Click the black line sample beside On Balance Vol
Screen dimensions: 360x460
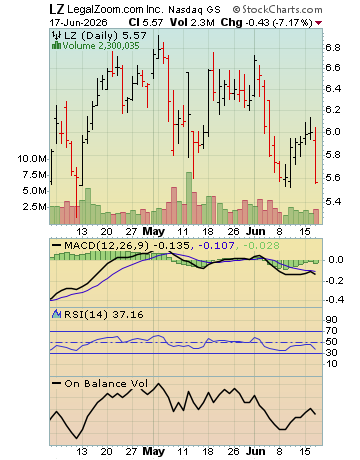tap(57, 383)
